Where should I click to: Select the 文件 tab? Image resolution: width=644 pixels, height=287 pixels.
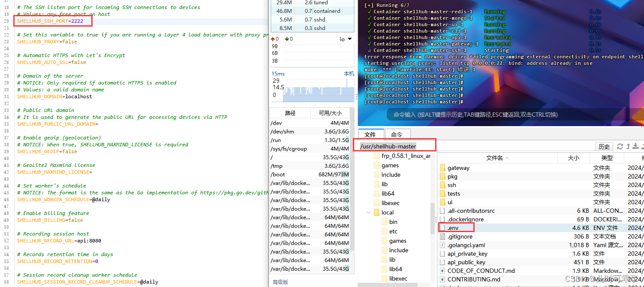370,134
